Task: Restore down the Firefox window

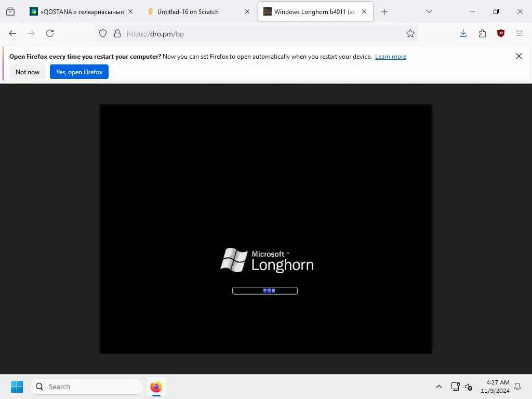Action: pyautogui.click(x=496, y=11)
